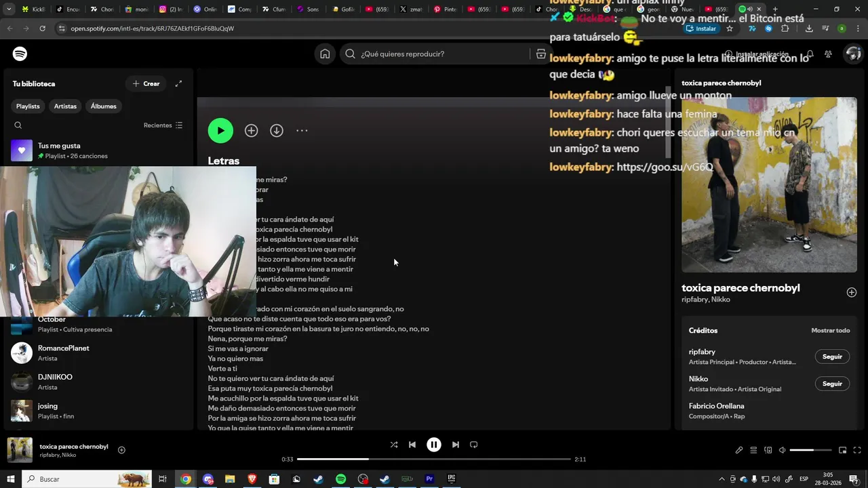This screenshot has width=868, height=488.
Task: Open Spotify from the taskbar
Action: click(x=340, y=479)
